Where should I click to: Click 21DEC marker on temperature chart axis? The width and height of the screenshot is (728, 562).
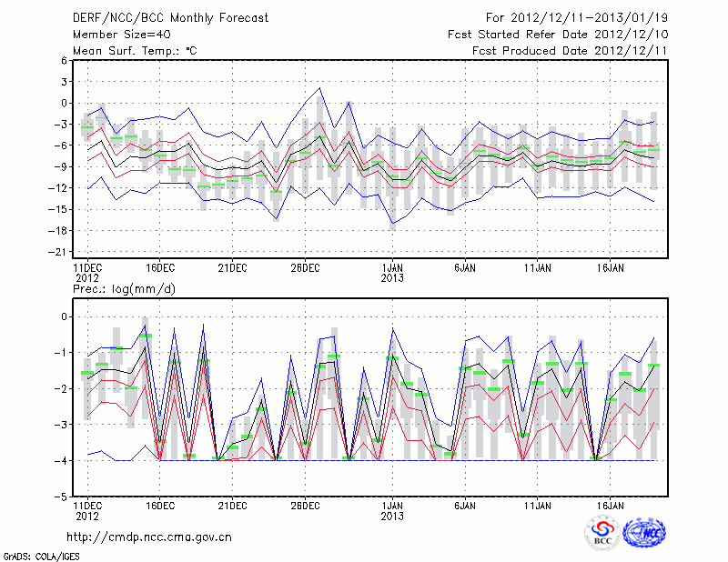tap(232, 267)
